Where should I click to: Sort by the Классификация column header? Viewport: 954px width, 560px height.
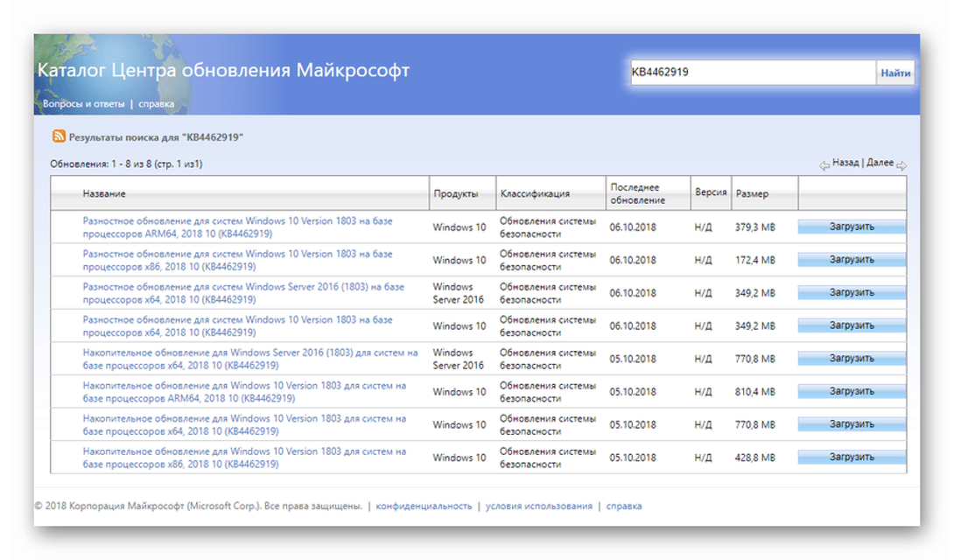pyautogui.click(x=535, y=193)
